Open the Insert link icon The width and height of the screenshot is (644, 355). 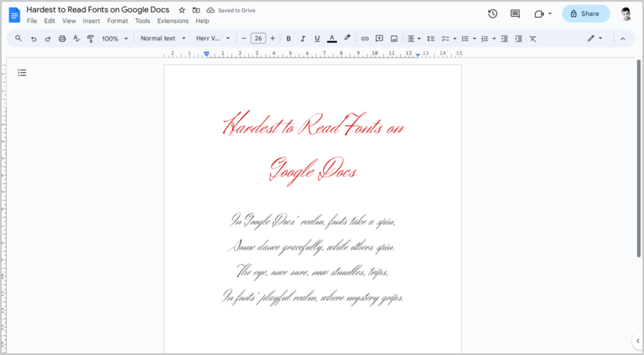[x=365, y=39]
